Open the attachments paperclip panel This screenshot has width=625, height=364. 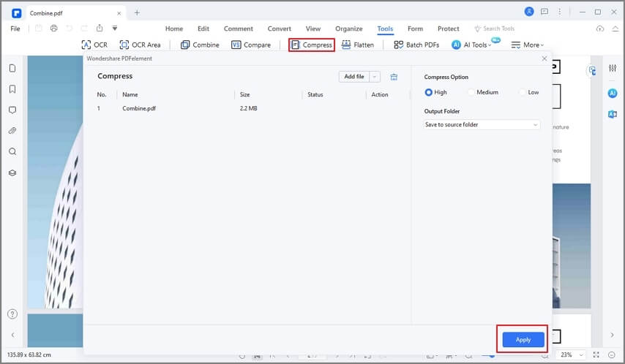(x=12, y=131)
